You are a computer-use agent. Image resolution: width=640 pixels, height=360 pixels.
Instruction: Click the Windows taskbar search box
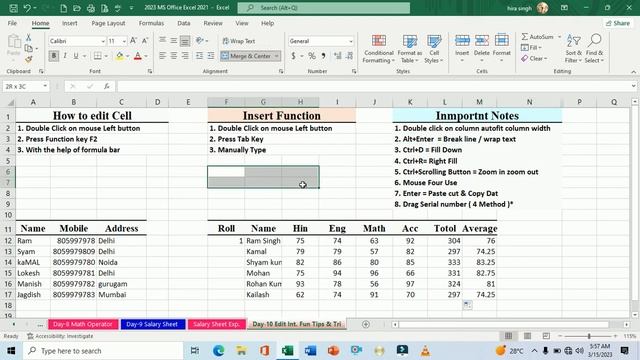103,351
